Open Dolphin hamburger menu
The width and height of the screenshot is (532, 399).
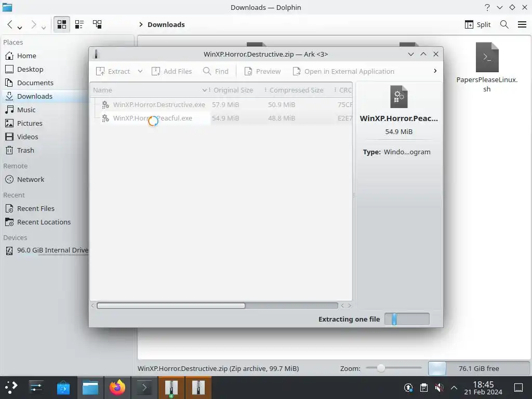point(522,24)
